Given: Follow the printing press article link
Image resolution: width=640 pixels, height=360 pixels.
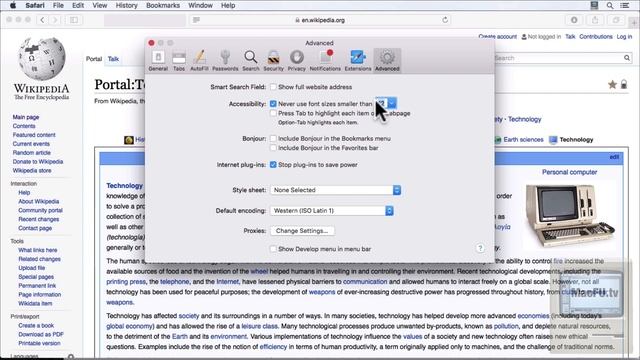Looking at the screenshot, I should tap(126, 282).
